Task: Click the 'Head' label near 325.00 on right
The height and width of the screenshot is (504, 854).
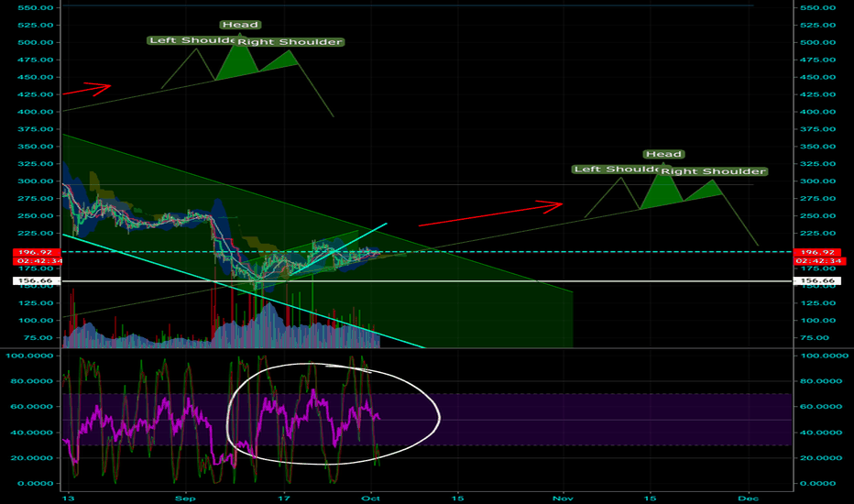Action: pyautogui.click(x=663, y=154)
